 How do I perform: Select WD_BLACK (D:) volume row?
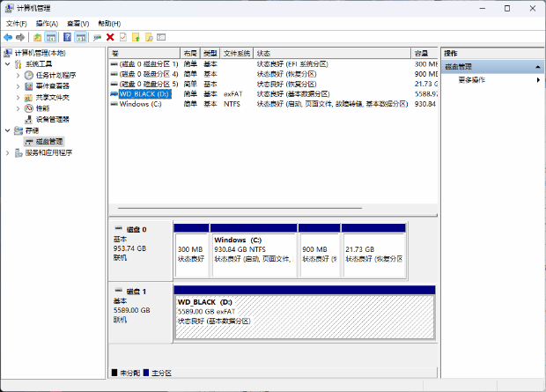[x=273, y=93]
